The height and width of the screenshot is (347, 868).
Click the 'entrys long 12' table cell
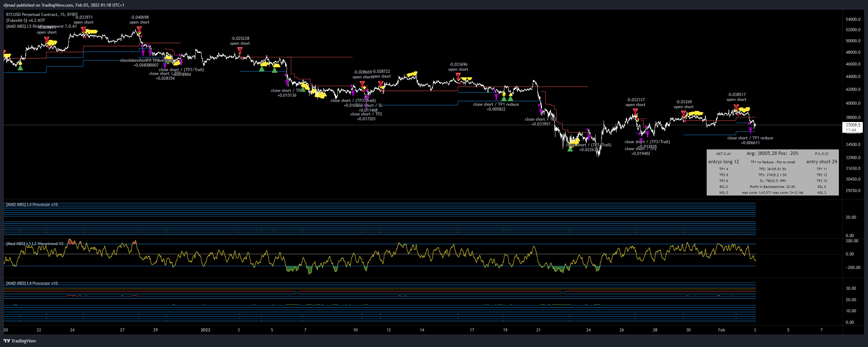click(724, 162)
